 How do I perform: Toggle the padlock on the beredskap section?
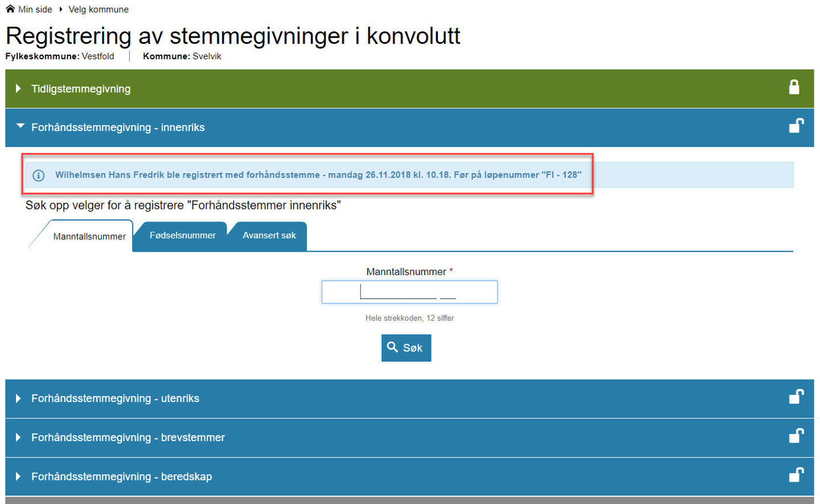796,475
